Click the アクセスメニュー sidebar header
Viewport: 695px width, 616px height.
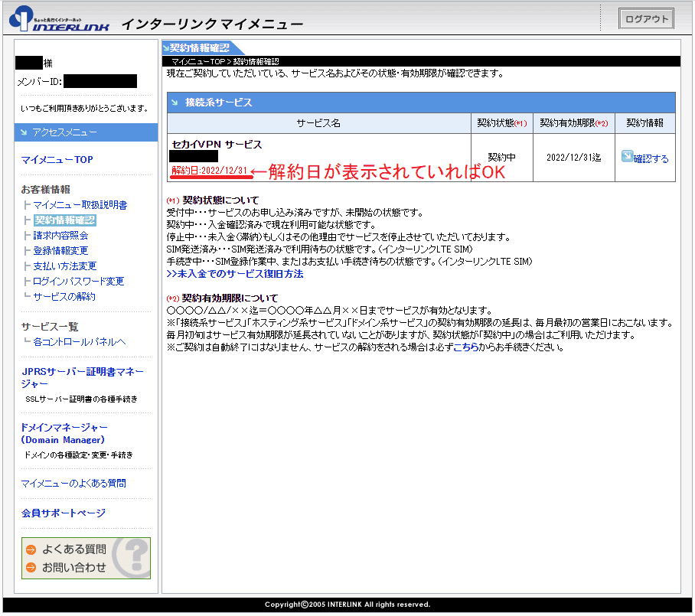86,132
